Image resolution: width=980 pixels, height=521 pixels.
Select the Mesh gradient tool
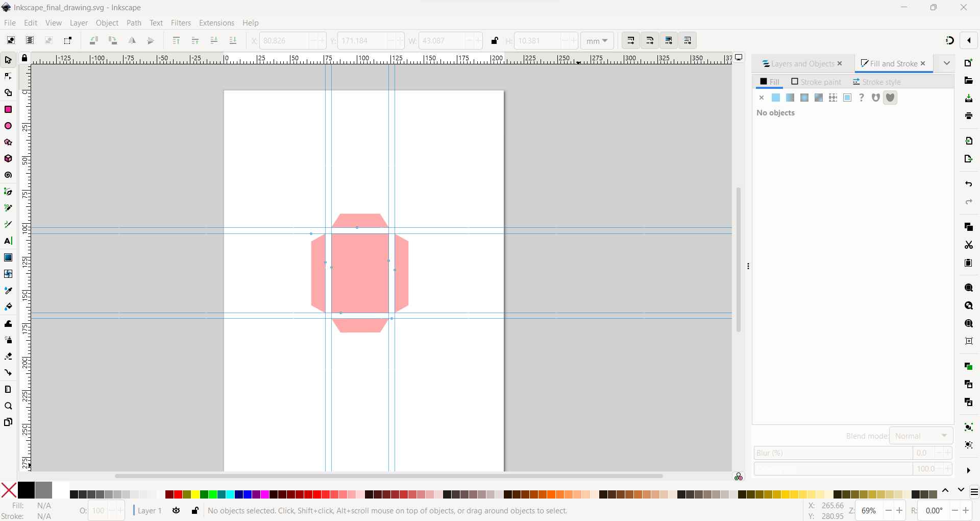(x=8, y=274)
